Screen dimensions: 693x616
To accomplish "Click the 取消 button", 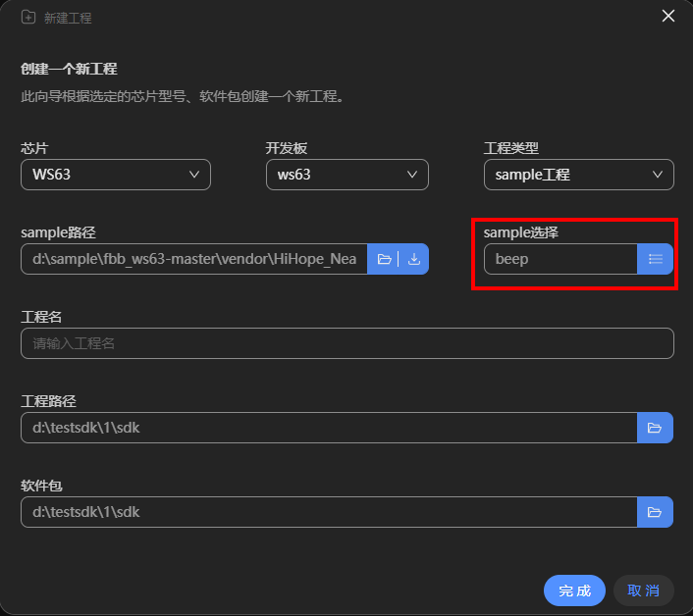I will pos(643,590).
